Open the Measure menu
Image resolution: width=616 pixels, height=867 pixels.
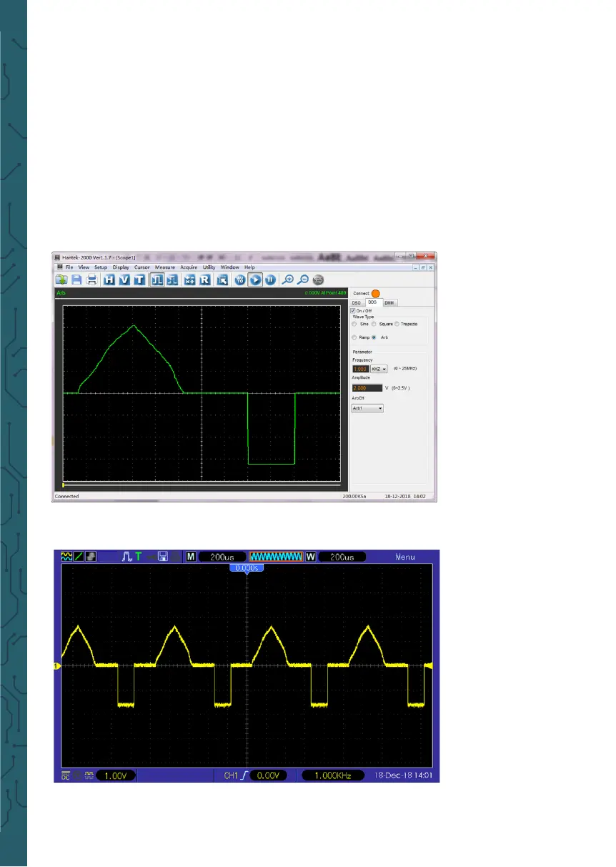pos(164,267)
